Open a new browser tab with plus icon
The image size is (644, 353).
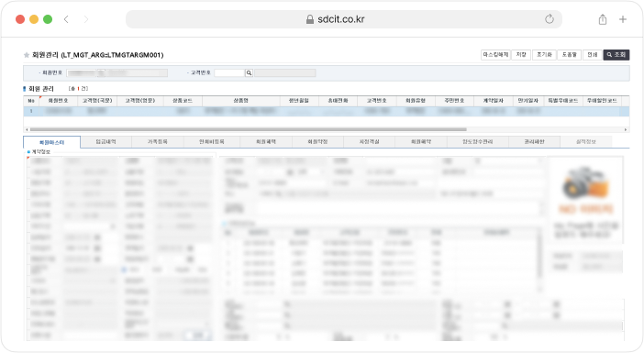pos(623,19)
